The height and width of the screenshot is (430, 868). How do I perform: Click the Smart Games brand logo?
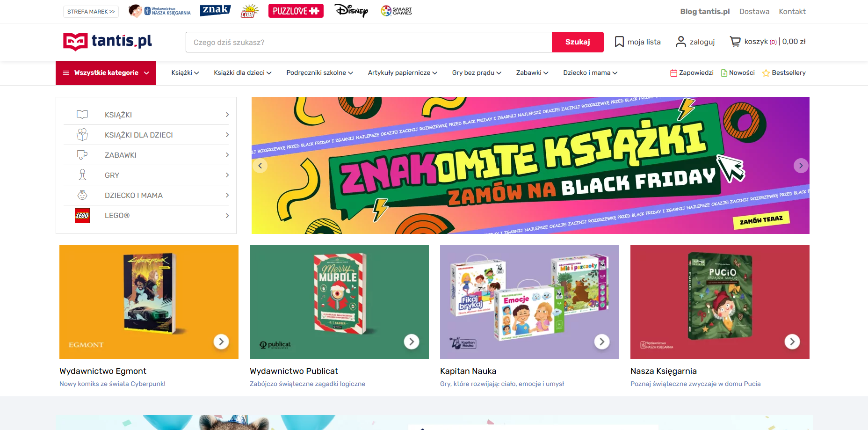click(x=396, y=11)
